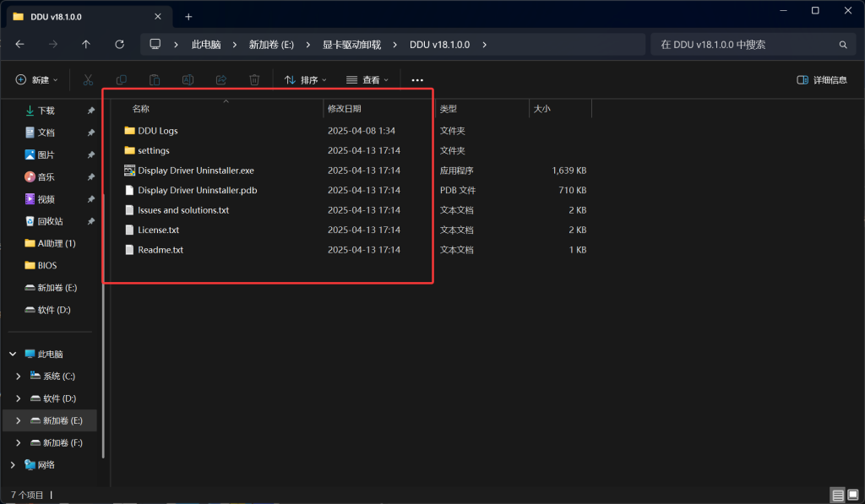Close the DDU v18.1.0.0 tab
The image size is (865, 504).
158,17
